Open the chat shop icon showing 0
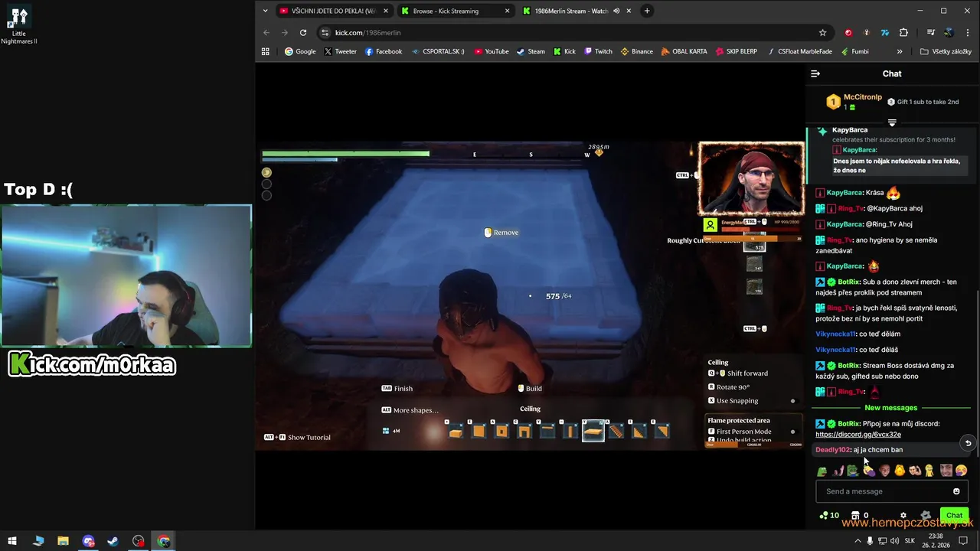Viewport: 980px width, 551px height. (860, 516)
